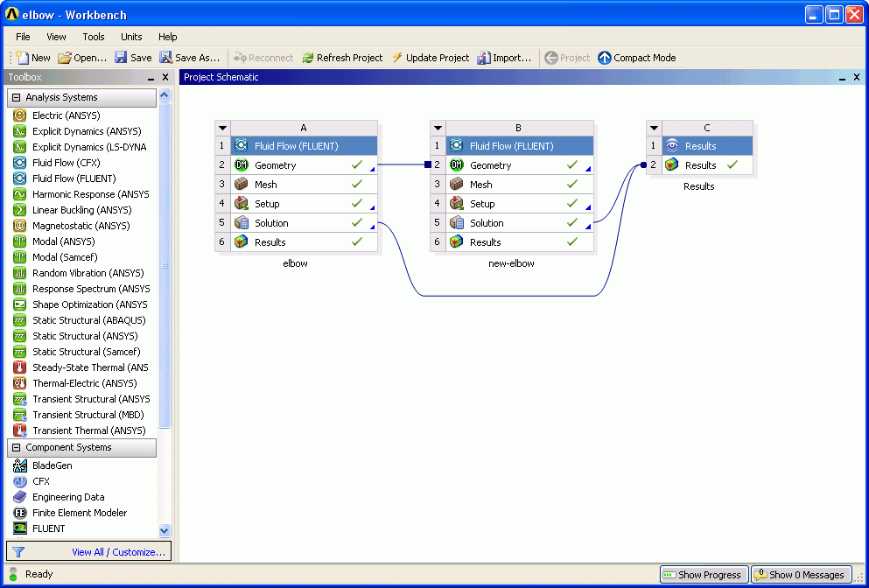
Task: Click the Refresh Project icon
Action: point(308,58)
